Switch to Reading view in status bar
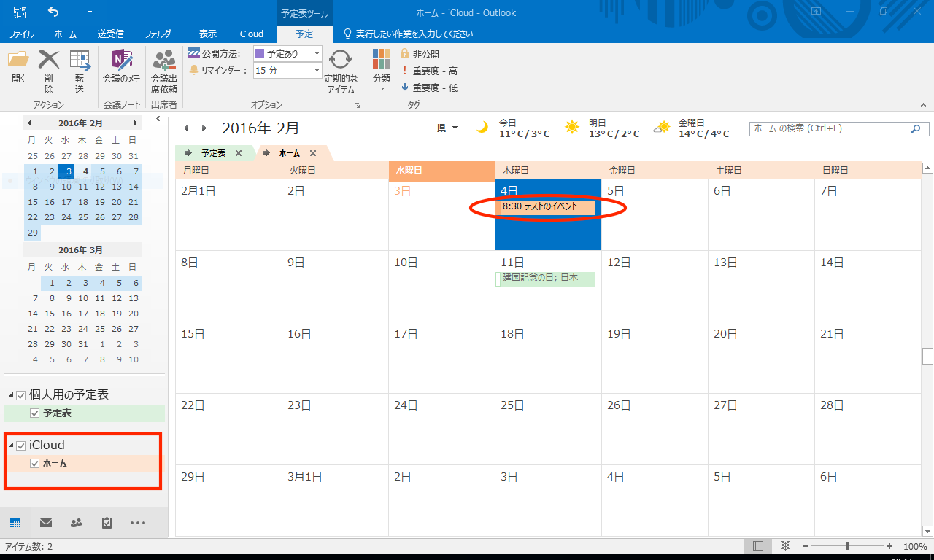The width and height of the screenshot is (934, 560). [x=785, y=546]
